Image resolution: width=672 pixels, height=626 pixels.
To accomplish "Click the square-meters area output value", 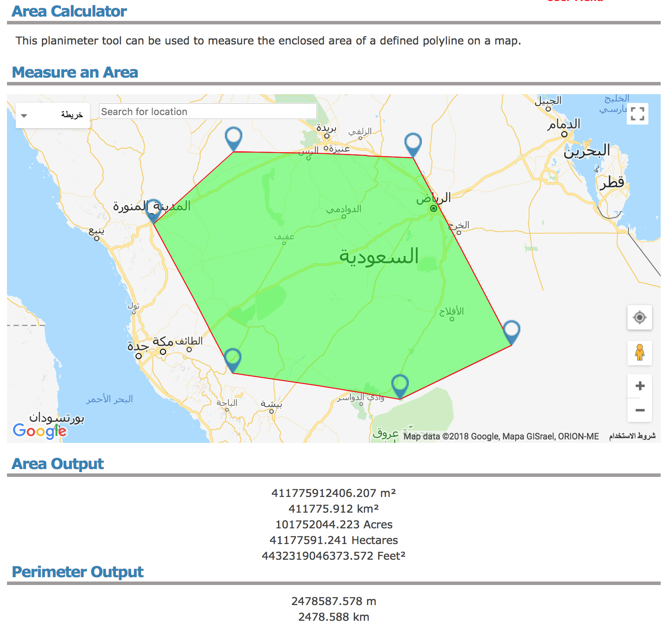I will (333, 493).
